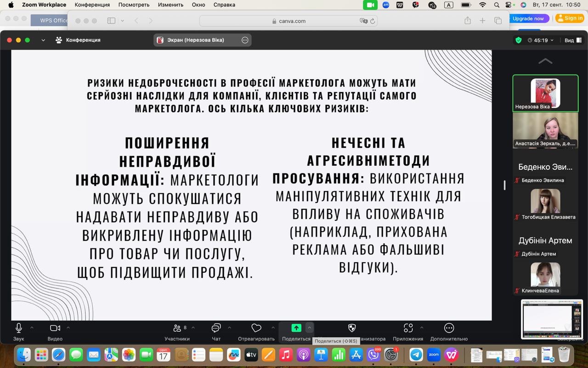Click the green Share screen button
Viewport: 588px width, 368px height.
pyautogui.click(x=296, y=328)
